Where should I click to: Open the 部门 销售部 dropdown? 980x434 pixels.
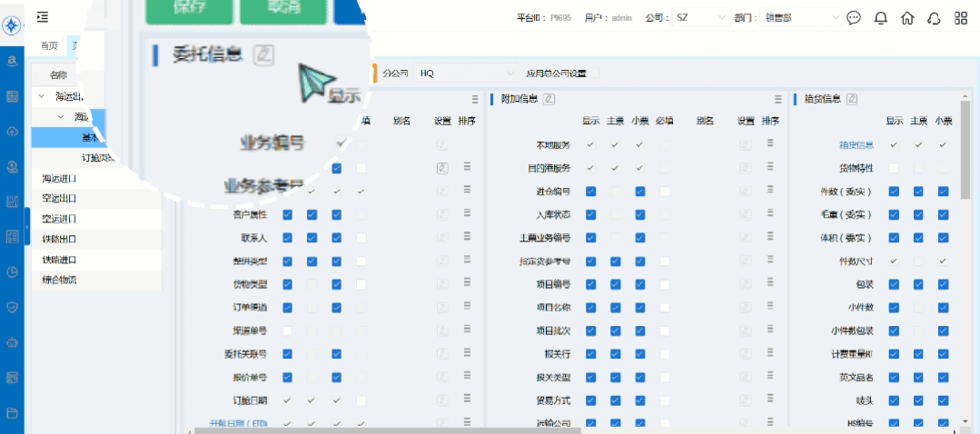tap(802, 18)
